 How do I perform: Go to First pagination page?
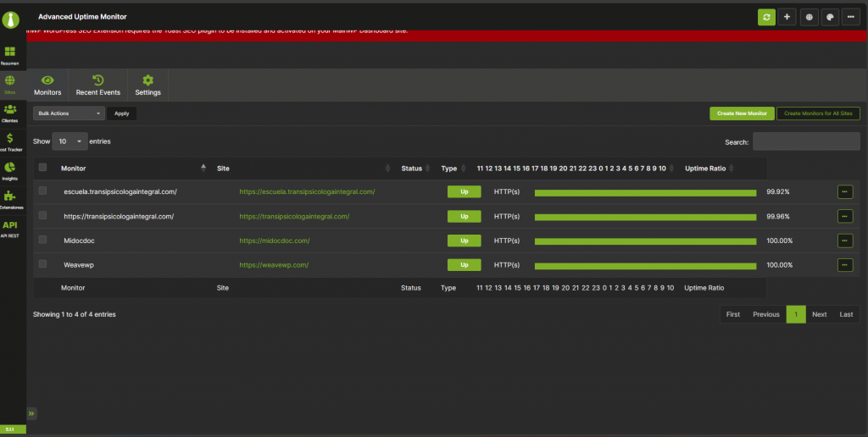(x=733, y=314)
